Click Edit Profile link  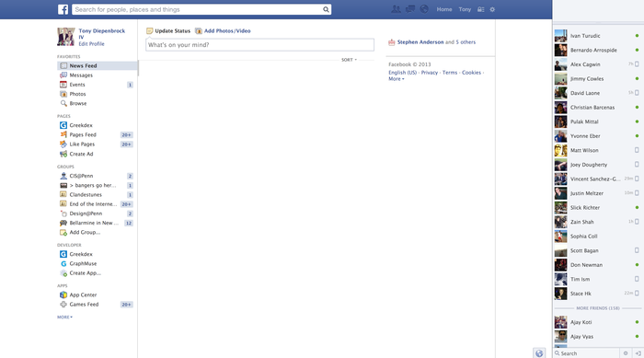[x=92, y=44]
